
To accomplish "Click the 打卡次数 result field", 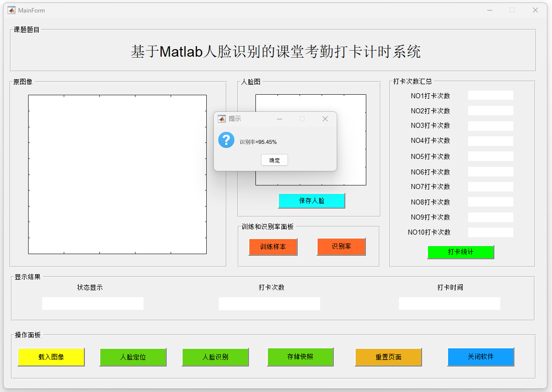I will (269, 304).
